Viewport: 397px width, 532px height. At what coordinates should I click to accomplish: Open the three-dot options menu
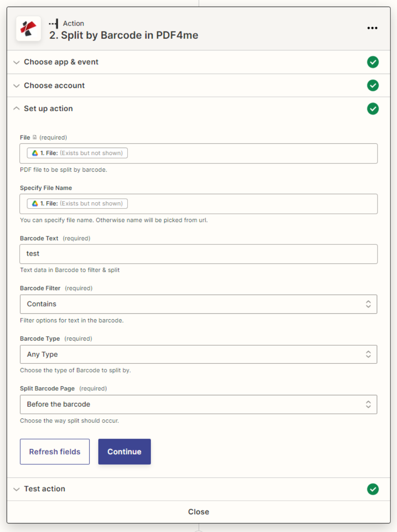pos(372,28)
